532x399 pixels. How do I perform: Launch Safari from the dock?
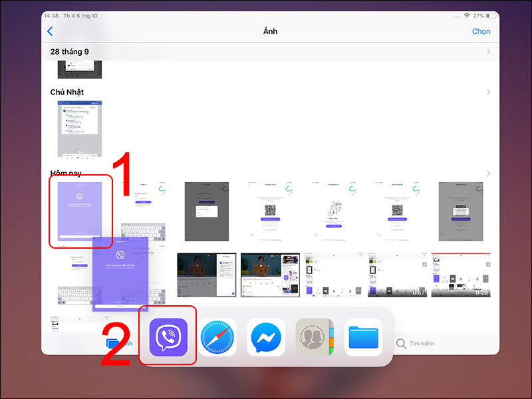pyautogui.click(x=217, y=337)
